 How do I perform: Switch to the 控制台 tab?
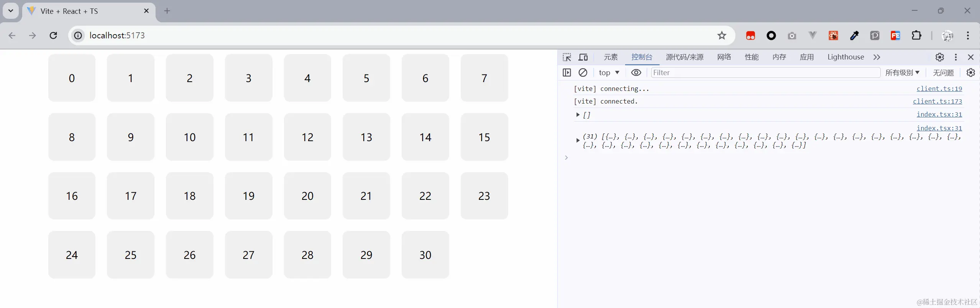point(642,57)
